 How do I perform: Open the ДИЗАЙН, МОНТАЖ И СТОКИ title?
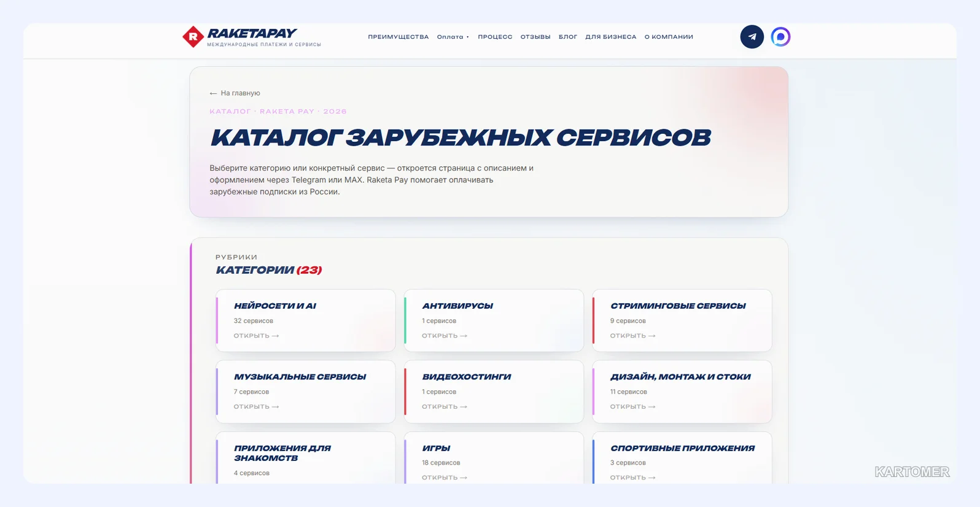click(x=680, y=377)
